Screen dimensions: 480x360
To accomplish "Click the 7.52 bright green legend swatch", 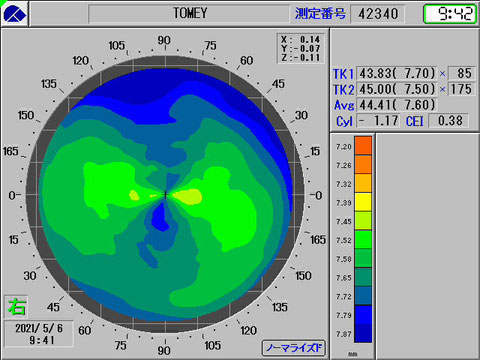I will (363, 239).
